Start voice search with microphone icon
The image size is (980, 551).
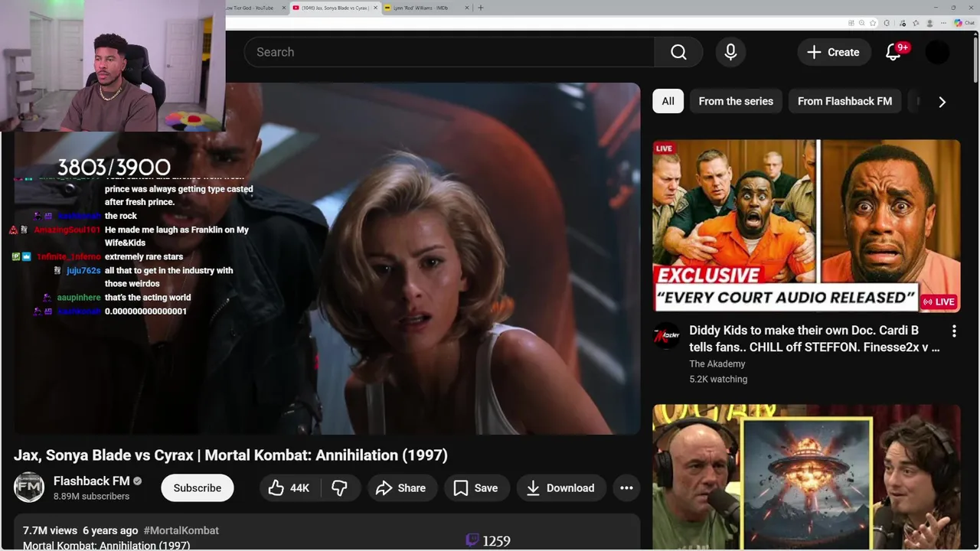pyautogui.click(x=730, y=52)
